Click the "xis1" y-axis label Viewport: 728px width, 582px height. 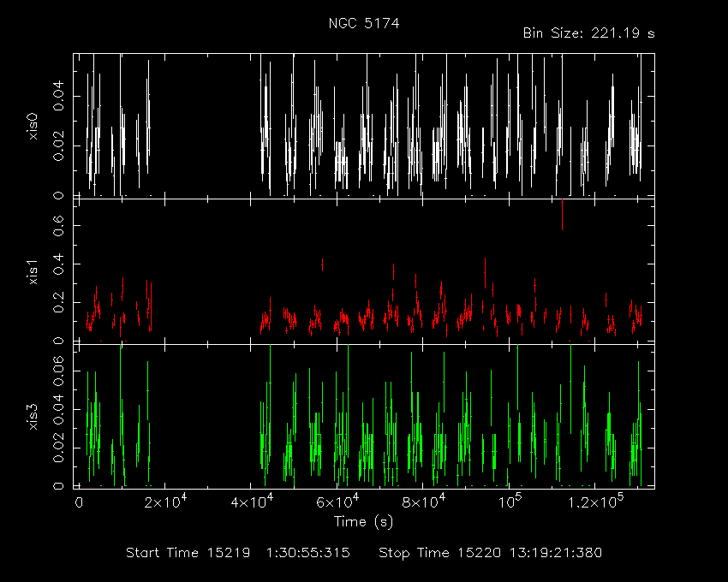point(33,271)
